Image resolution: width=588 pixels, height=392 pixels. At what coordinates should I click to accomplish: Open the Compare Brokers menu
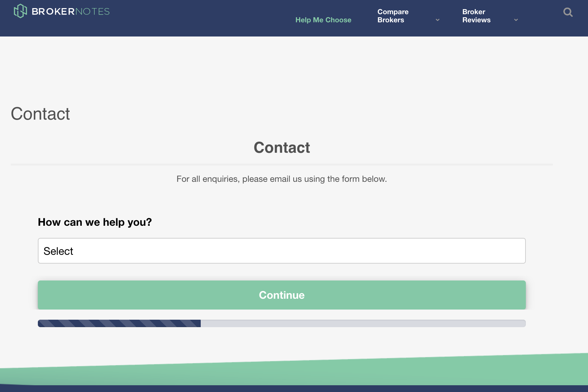coord(393,16)
